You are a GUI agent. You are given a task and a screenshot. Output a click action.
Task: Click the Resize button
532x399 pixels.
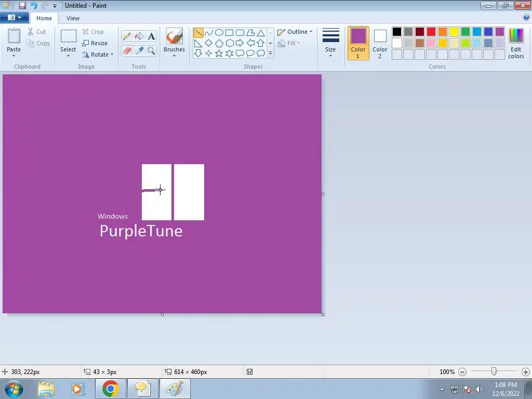pyautogui.click(x=95, y=43)
